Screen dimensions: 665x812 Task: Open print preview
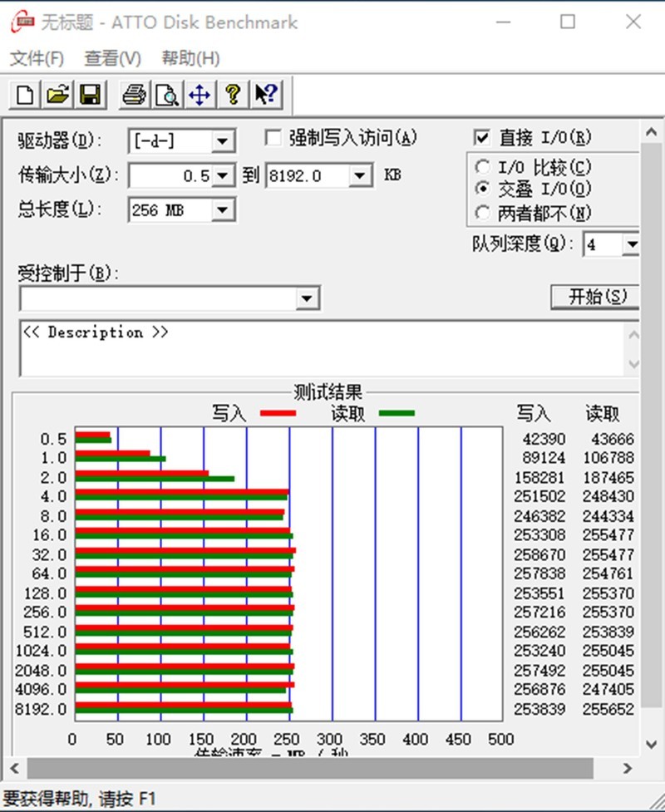(166, 95)
